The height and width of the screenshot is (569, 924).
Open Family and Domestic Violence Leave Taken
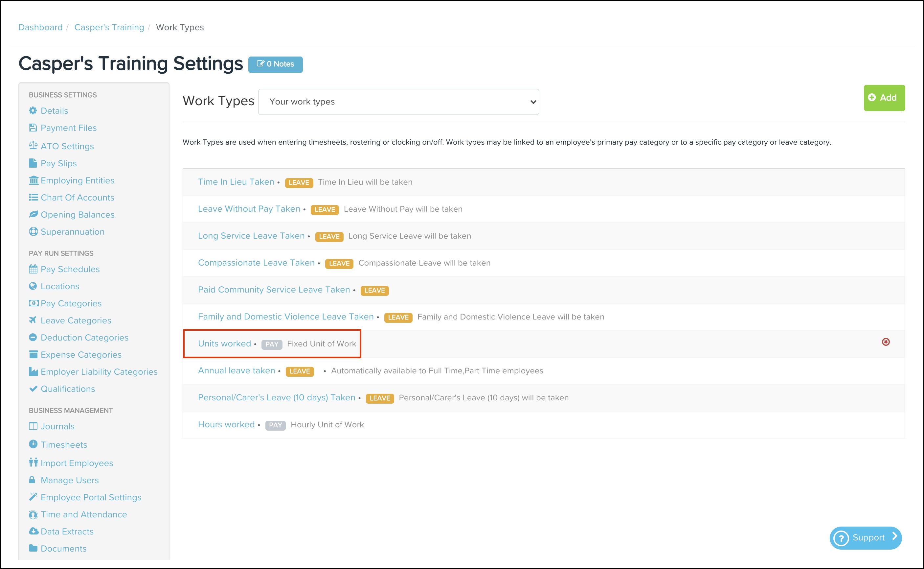(286, 317)
